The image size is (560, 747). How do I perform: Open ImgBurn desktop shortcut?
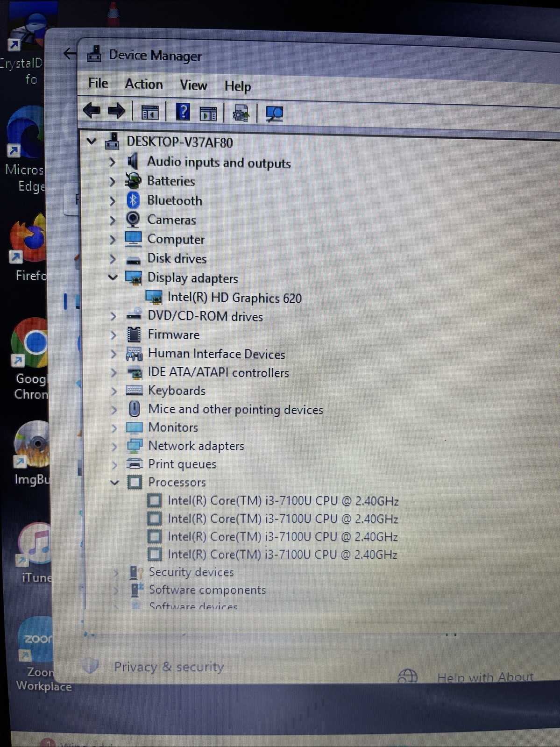[32, 453]
